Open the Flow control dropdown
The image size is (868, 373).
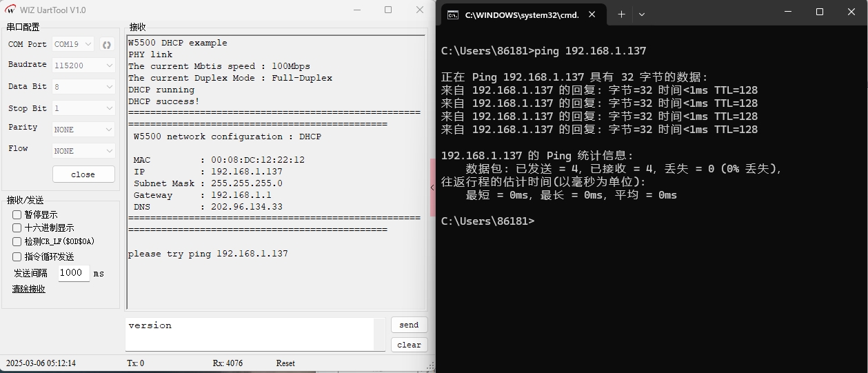(83, 151)
